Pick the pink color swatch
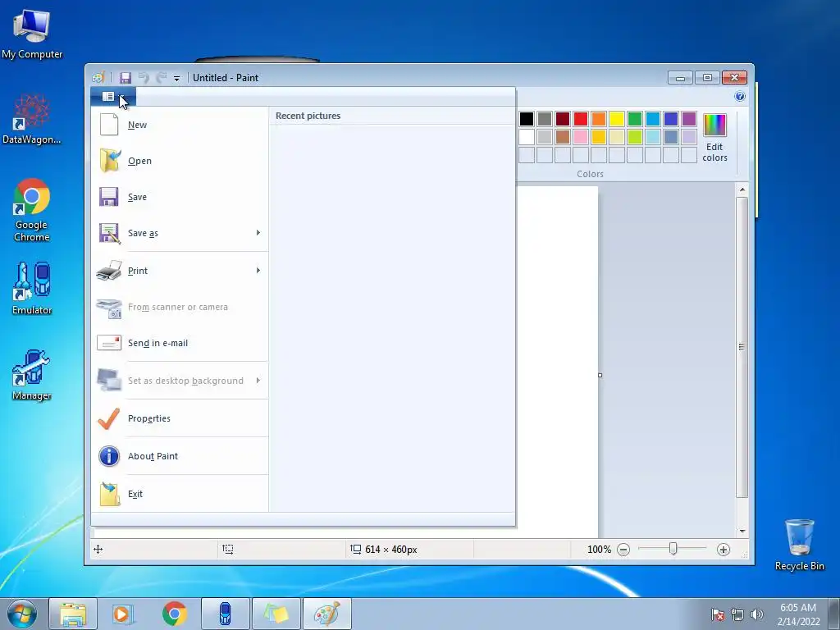The width and height of the screenshot is (840, 630). [581, 137]
